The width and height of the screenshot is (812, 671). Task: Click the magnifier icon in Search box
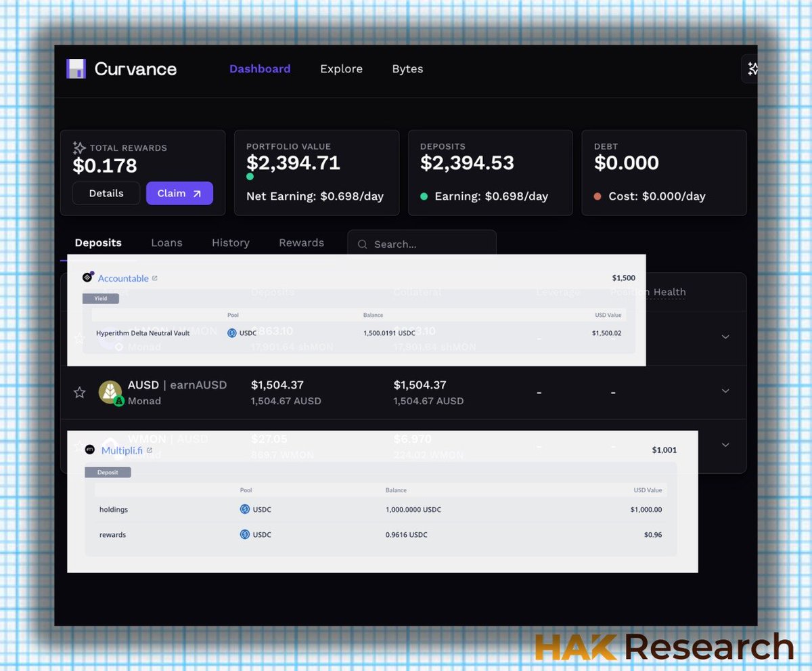point(363,244)
